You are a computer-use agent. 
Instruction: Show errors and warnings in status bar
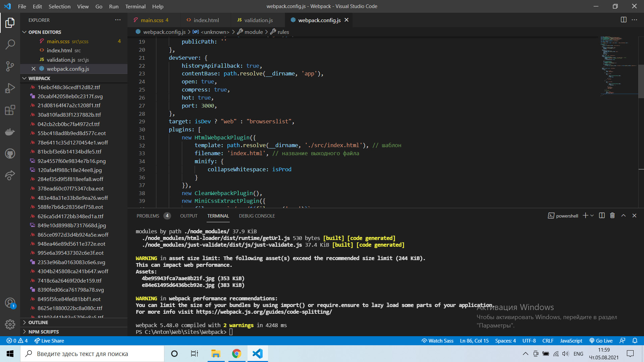coord(17,341)
